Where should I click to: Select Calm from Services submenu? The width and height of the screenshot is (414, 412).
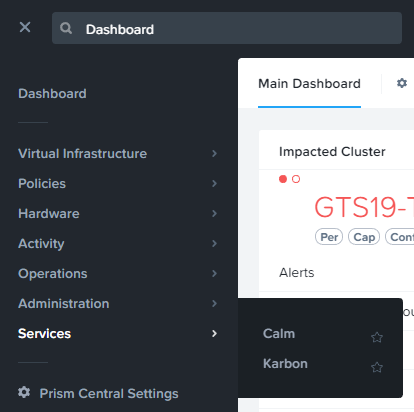[x=279, y=334]
